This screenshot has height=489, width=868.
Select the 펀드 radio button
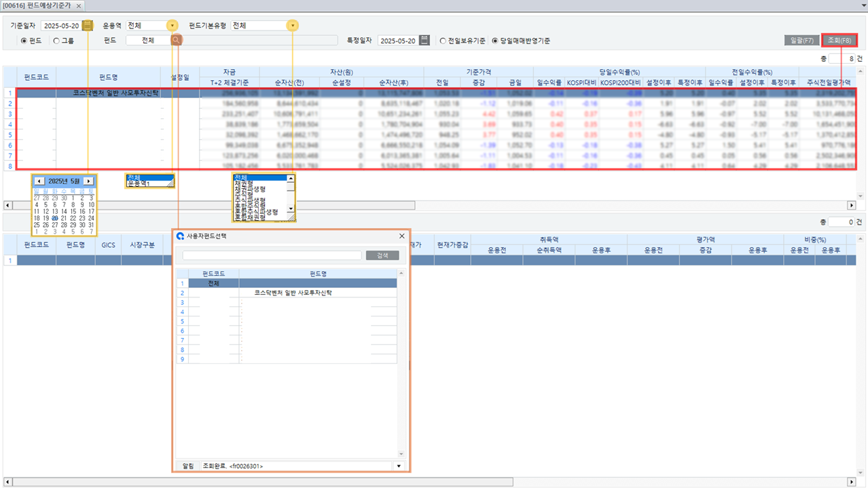pos(24,41)
